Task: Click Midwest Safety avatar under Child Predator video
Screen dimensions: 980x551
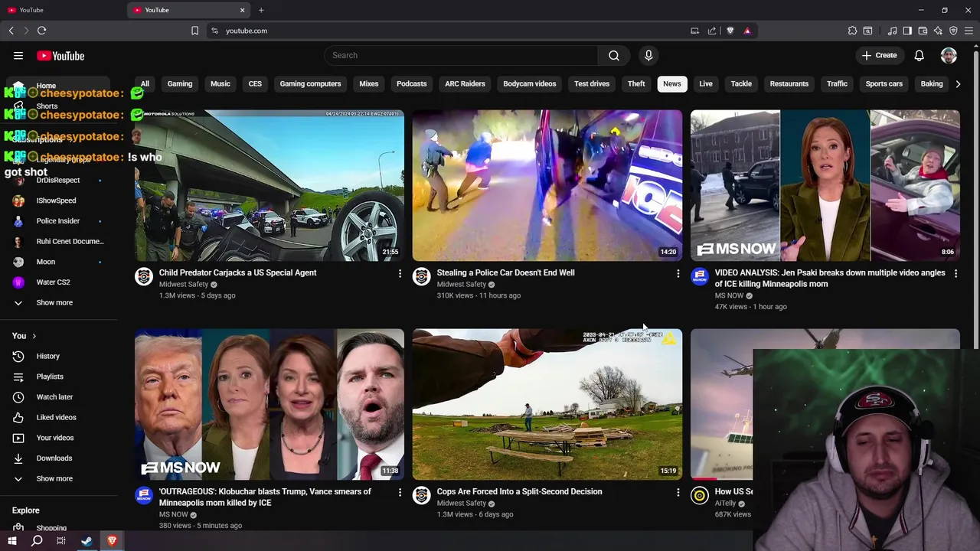Action: point(144,276)
